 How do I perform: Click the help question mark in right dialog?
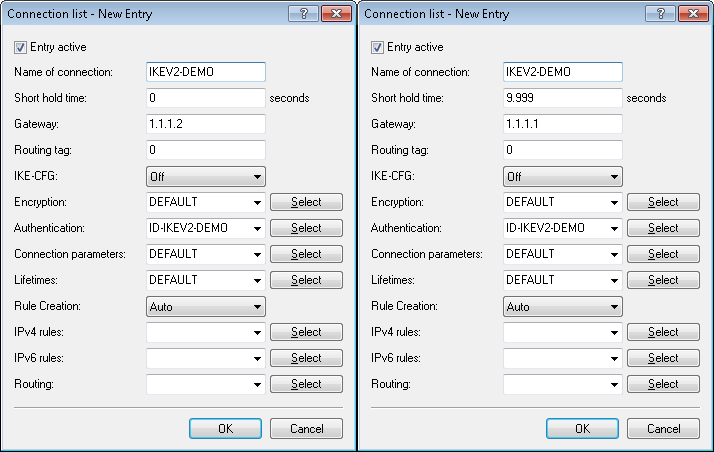[x=657, y=14]
